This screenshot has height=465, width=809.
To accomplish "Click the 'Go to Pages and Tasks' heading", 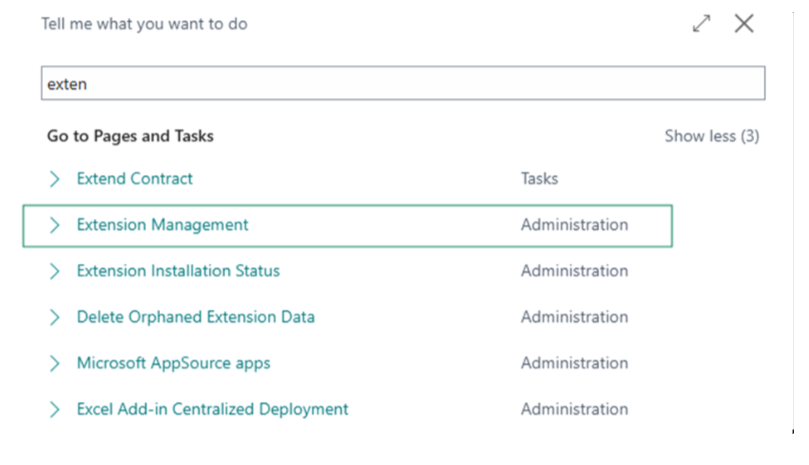I will tap(130, 136).
